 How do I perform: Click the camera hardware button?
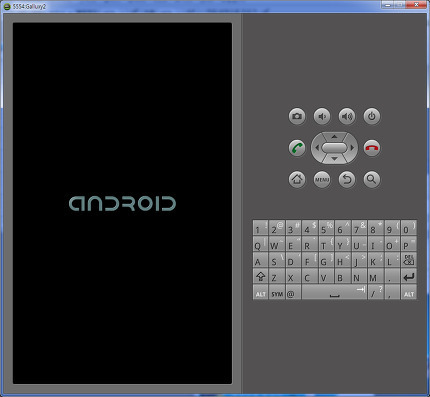(x=297, y=116)
